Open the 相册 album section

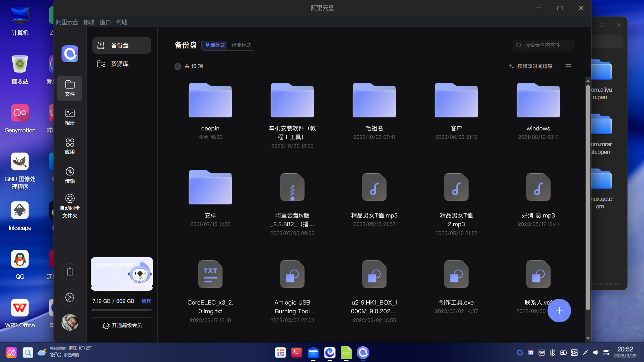click(x=70, y=117)
